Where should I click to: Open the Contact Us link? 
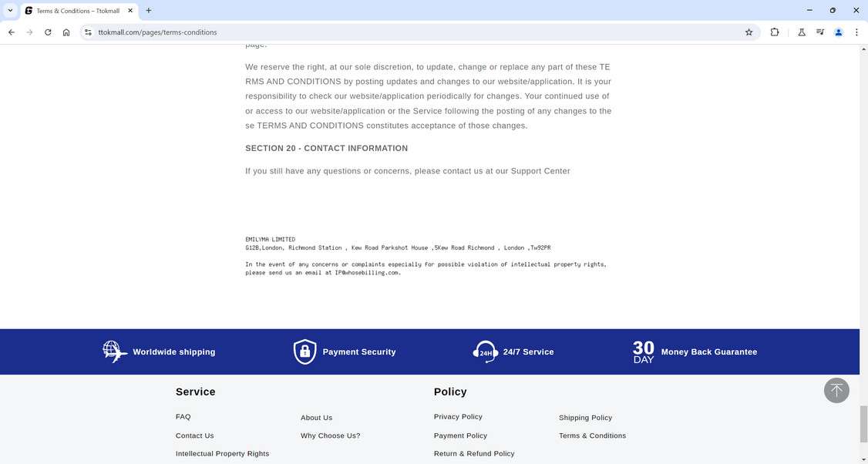click(x=195, y=435)
